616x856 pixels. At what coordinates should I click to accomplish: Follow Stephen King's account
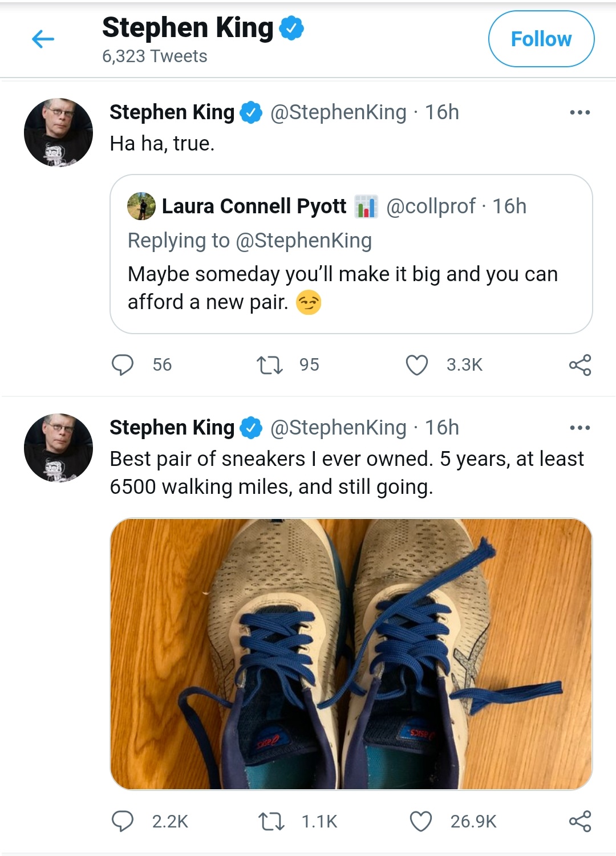pos(541,39)
